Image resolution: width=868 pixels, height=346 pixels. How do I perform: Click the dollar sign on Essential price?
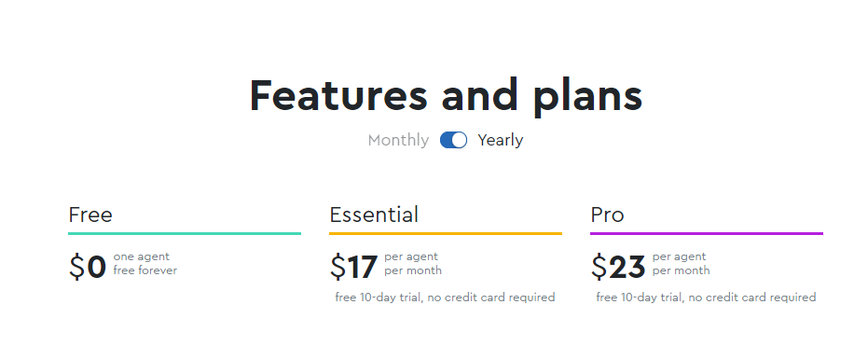point(338,267)
